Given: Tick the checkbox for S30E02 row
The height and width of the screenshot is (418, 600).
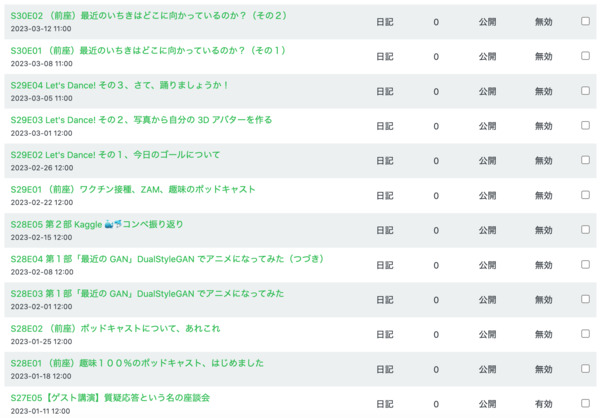Looking at the screenshot, I should 585,21.
